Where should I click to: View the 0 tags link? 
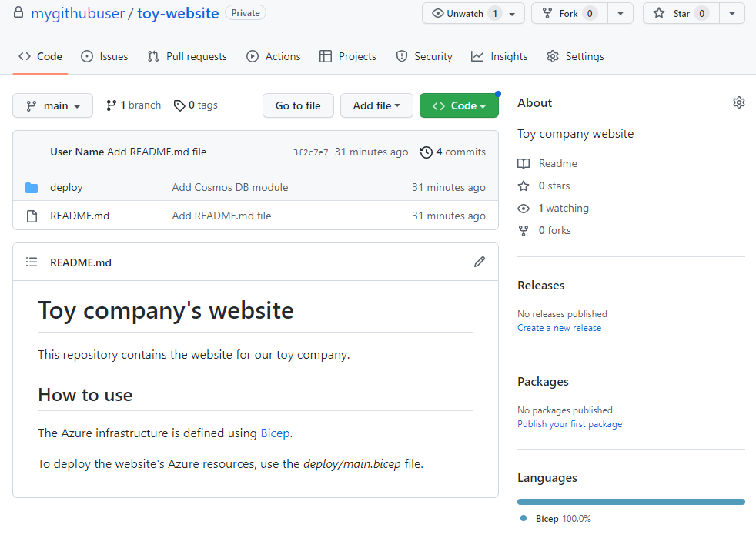coord(196,105)
